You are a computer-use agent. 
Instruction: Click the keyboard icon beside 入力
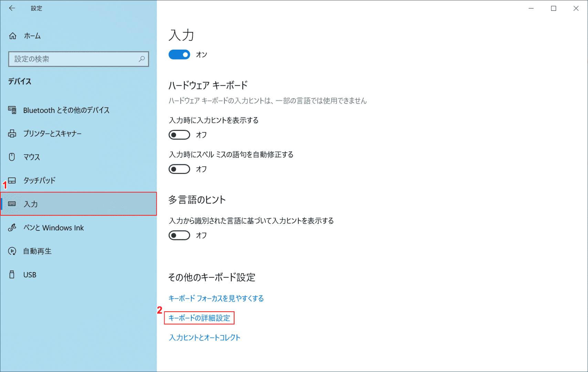[x=12, y=204]
